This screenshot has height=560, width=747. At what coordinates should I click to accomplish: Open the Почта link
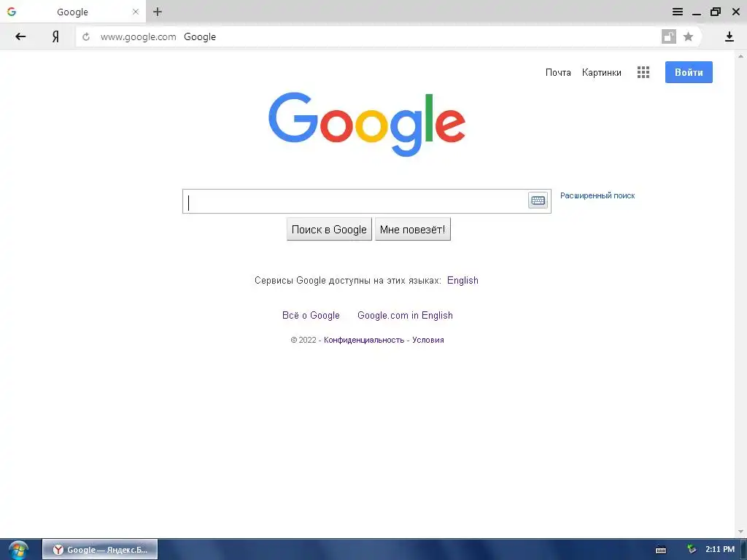tap(558, 72)
